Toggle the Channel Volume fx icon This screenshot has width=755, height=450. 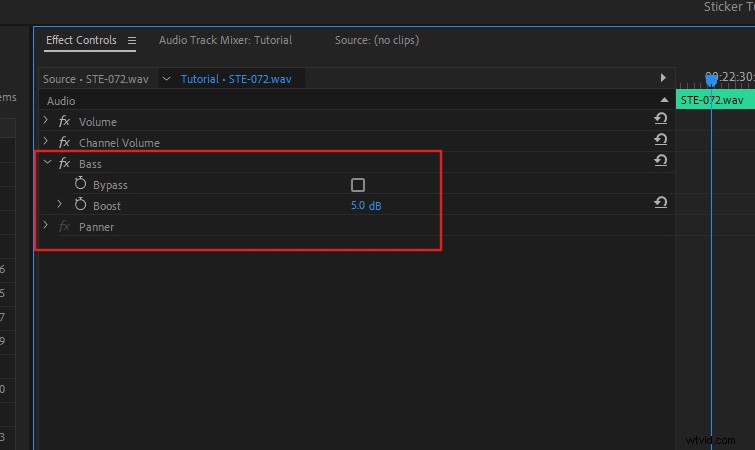64,142
